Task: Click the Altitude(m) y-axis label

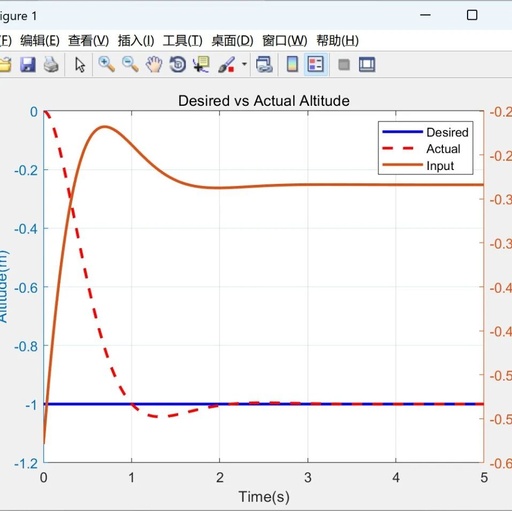Action: click(3, 287)
